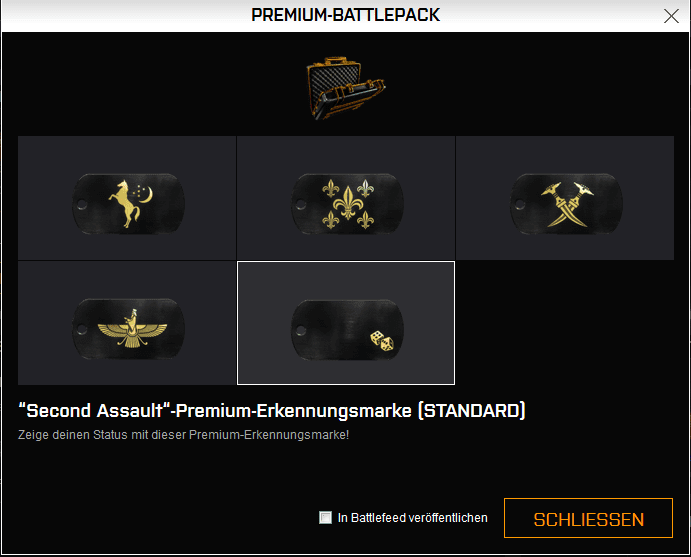This screenshot has height=557, width=691.
Task: Click the "Second Assault" dog tag name heading
Action: 272,411
